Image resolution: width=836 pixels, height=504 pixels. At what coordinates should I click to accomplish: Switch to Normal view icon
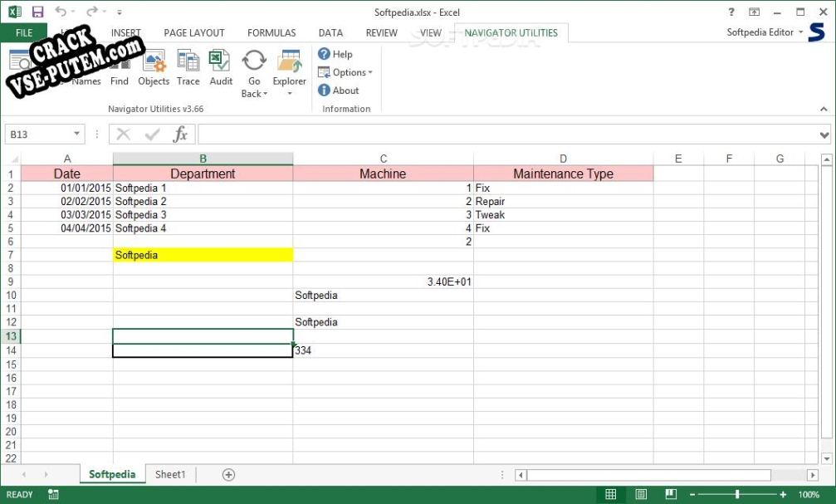click(610, 494)
